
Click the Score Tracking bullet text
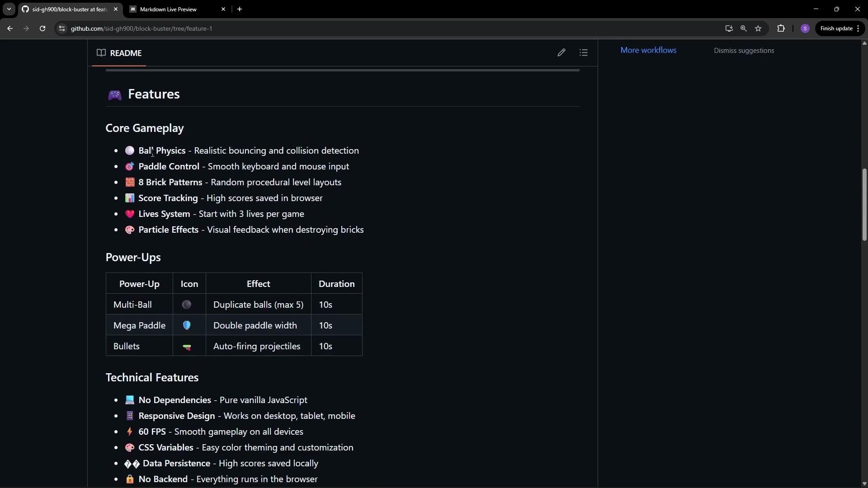coord(231,198)
